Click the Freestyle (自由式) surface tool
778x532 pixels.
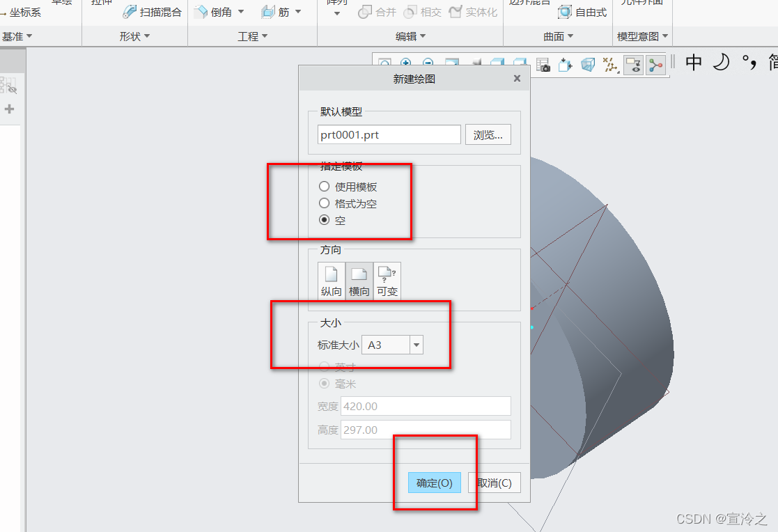pos(582,12)
